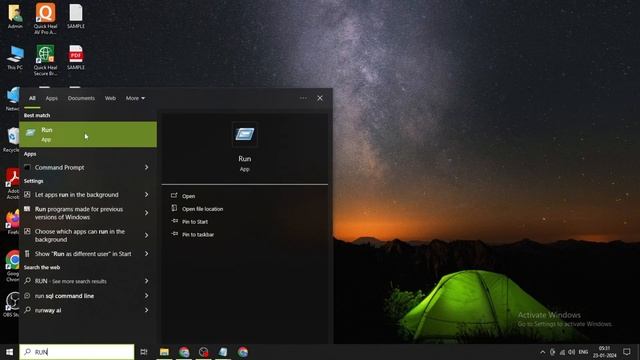Launch Google Chrome desktop shortcut
This screenshot has height=360, width=640.
(12, 266)
